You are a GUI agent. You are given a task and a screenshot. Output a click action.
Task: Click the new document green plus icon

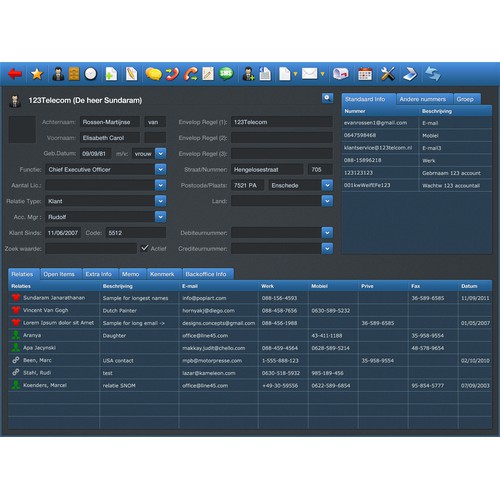(x=111, y=74)
